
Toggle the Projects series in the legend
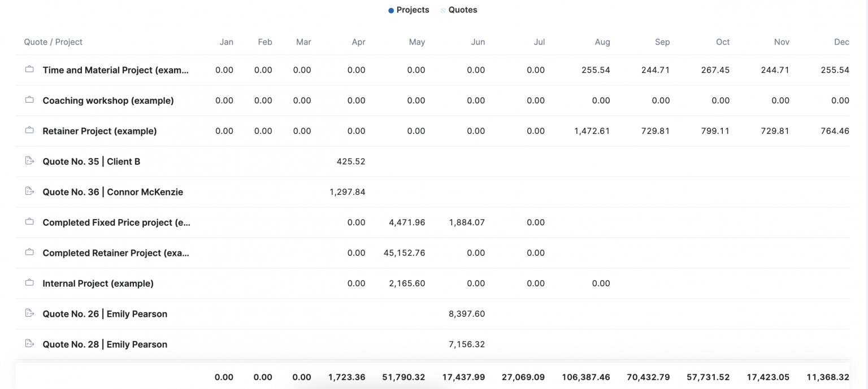pos(409,10)
